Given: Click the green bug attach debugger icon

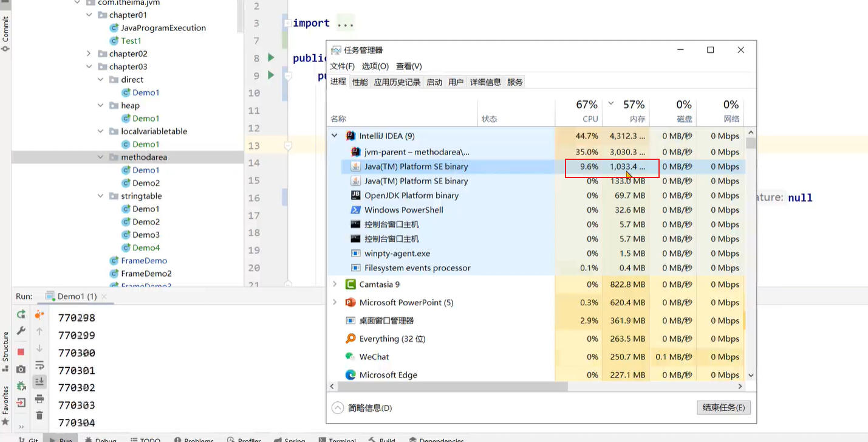Looking at the screenshot, I should click(21, 385).
